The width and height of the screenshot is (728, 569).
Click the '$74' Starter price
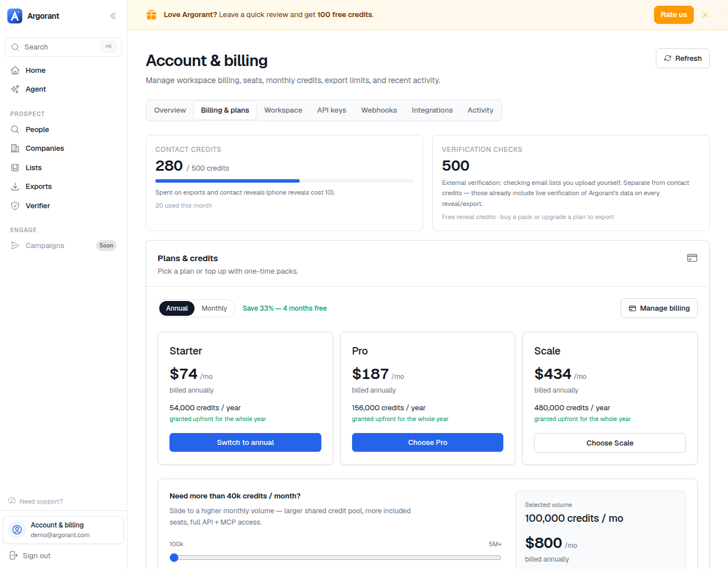(183, 374)
